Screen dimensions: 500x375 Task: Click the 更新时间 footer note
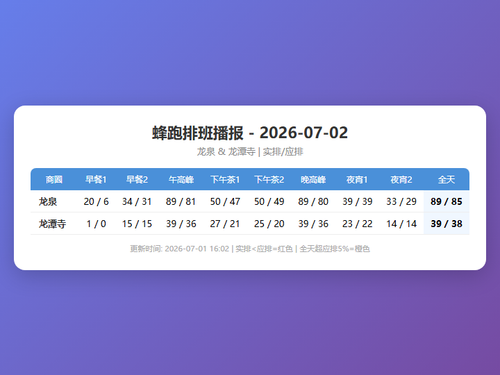coord(250,249)
